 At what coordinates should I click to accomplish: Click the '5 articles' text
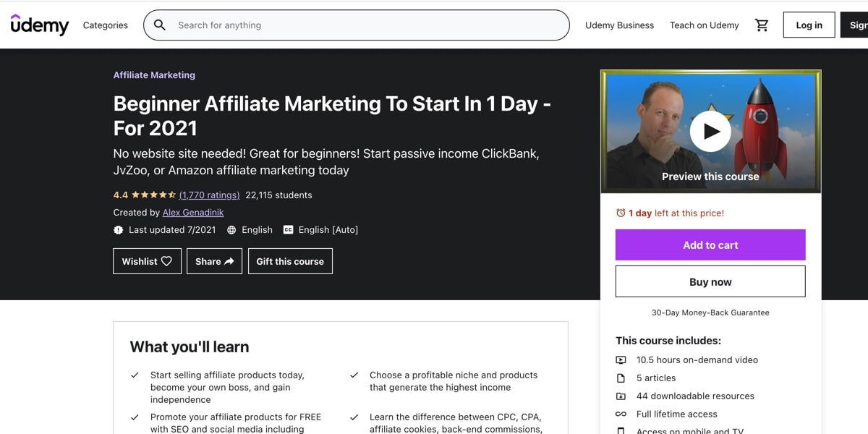[656, 378]
